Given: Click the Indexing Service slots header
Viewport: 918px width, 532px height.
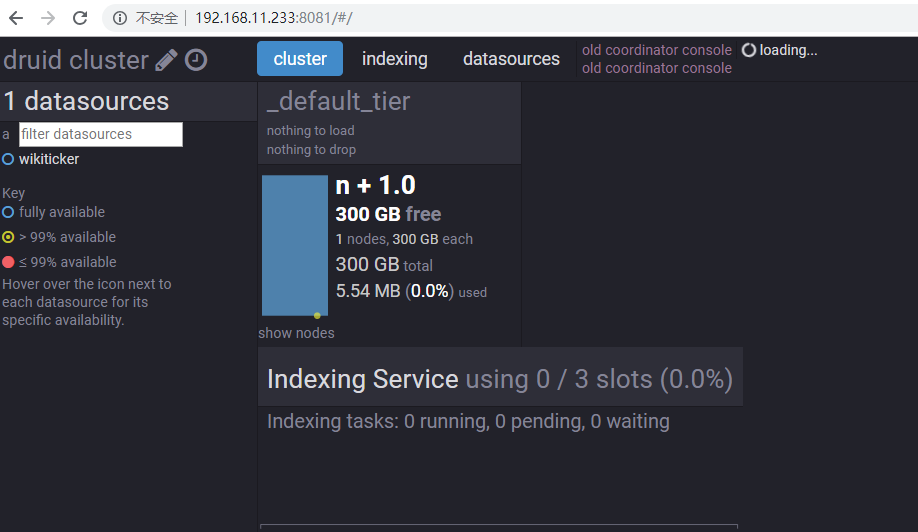Looking at the screenshot, I should point(500,379).
